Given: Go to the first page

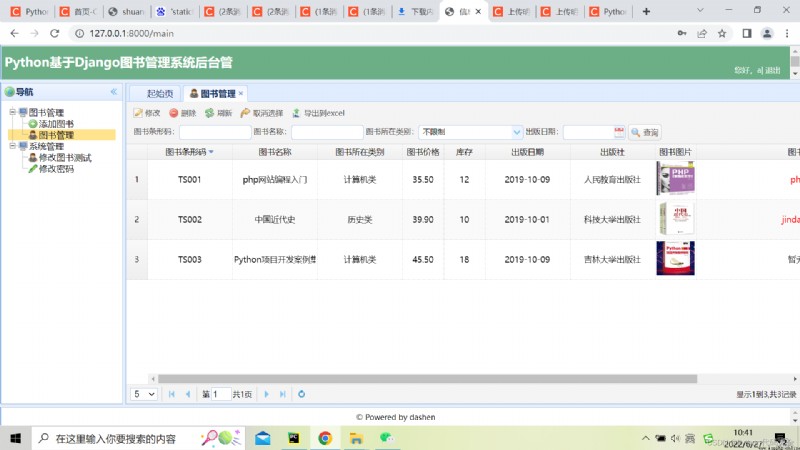Looking at the screenshot, I should click(171, 394).
